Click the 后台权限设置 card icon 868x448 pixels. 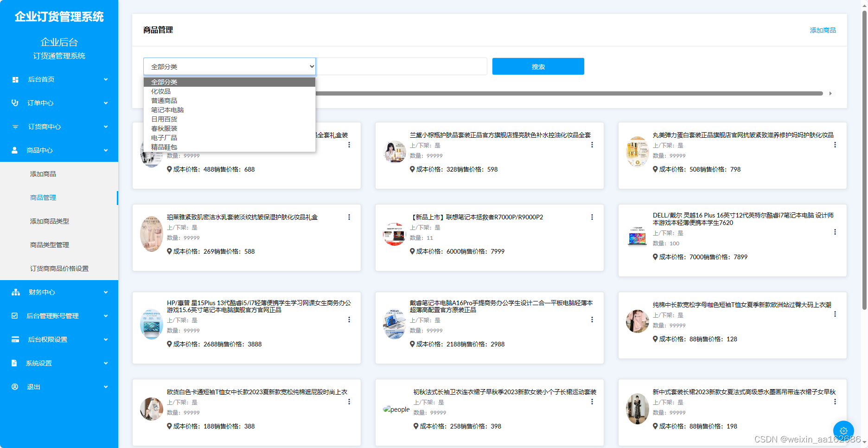[15, 339]
